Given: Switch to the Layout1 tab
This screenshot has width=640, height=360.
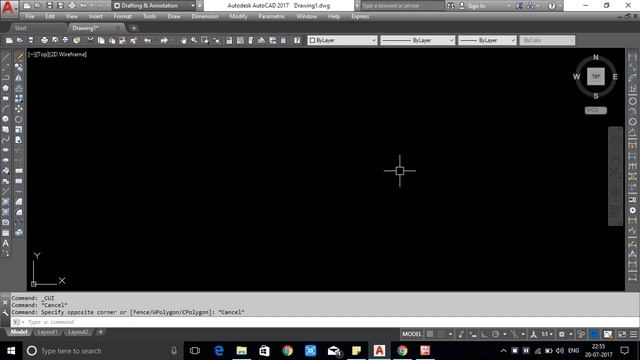Looking at the screenshot, I should click(x=47, y=332).
